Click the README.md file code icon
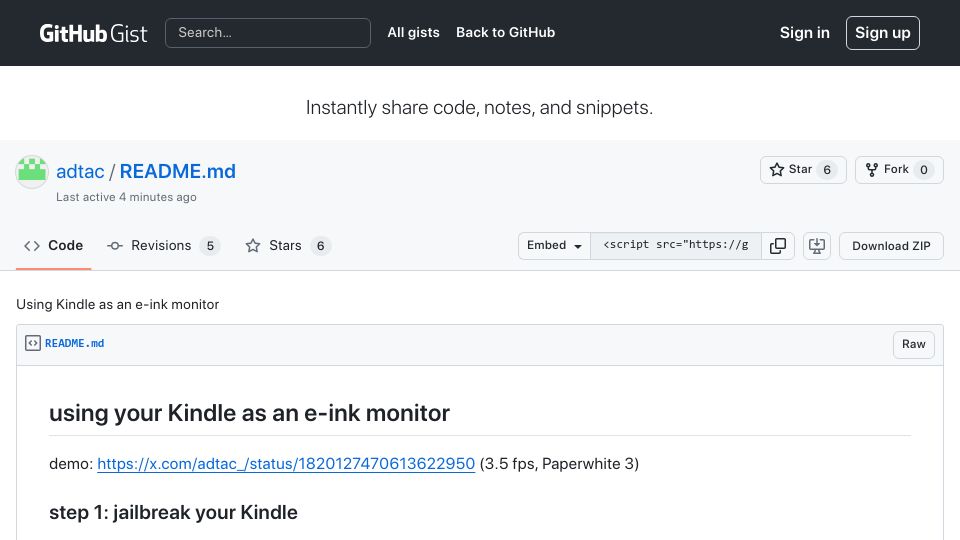This screenshot has height=540, width=960. pyautogui.click(x=32, y=343)
